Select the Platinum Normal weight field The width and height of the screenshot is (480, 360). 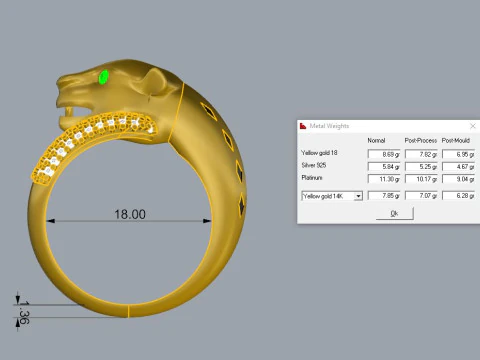click(x=384, y=179)
